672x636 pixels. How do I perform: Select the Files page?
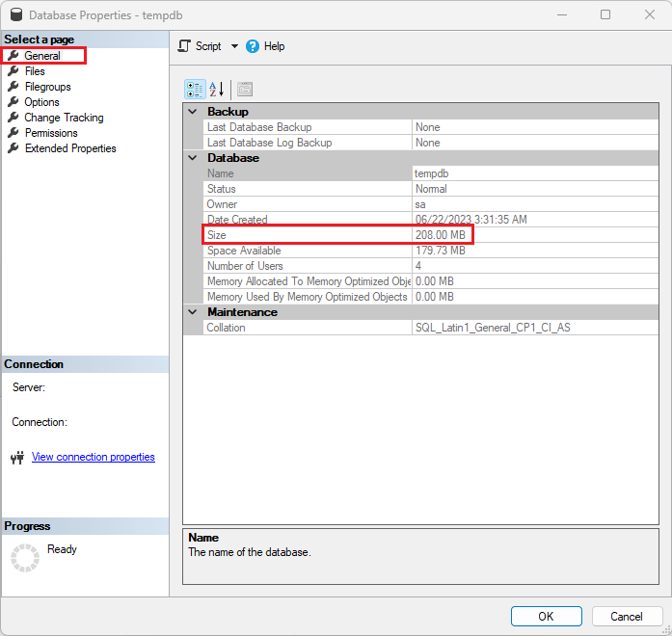click(35, 71)
